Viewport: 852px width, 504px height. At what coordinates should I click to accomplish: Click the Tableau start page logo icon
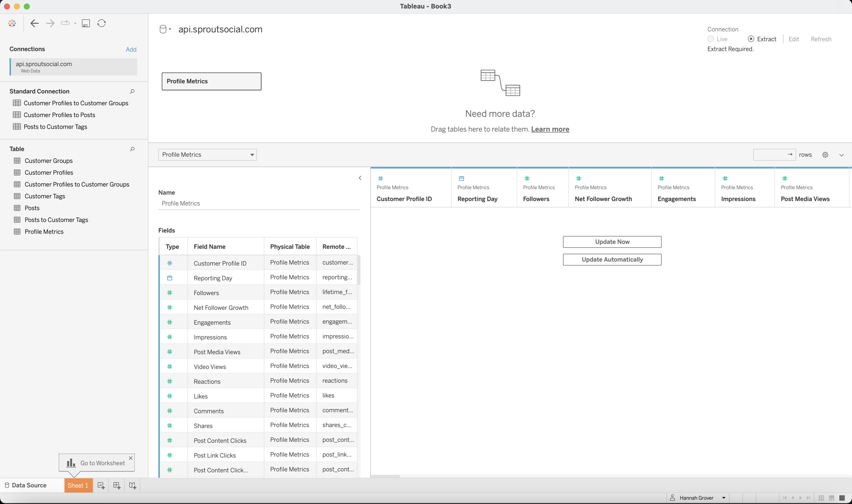[x=12, y=23]
